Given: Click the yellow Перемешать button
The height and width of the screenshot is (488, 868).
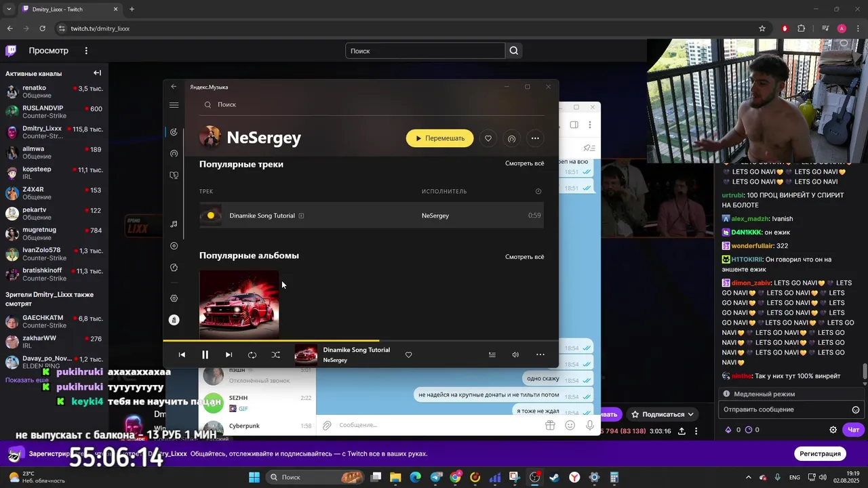Looking at the screenshot, I should 439,138.
